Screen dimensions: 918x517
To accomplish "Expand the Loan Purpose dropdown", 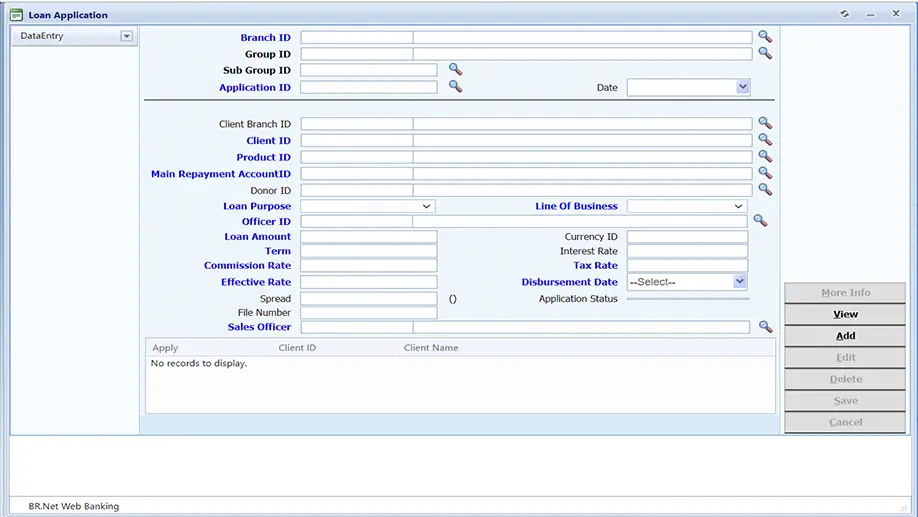I will click(x=426, y=206).
